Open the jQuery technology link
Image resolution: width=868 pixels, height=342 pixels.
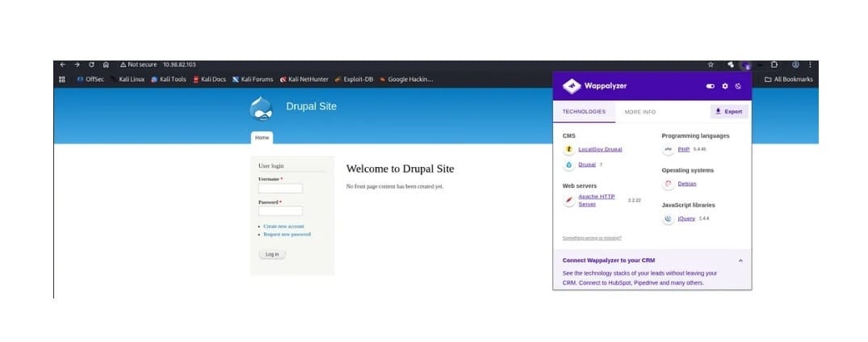(x=686, y=219)
